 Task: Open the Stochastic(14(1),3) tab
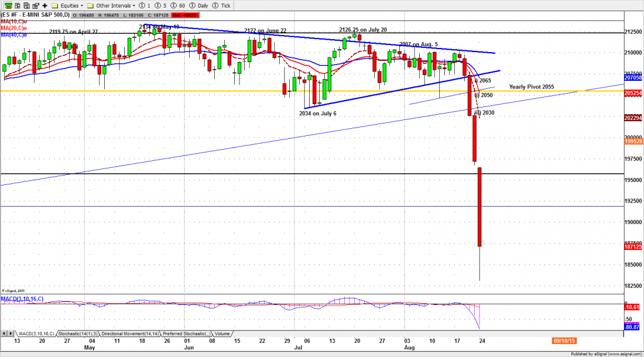[77, 334]
